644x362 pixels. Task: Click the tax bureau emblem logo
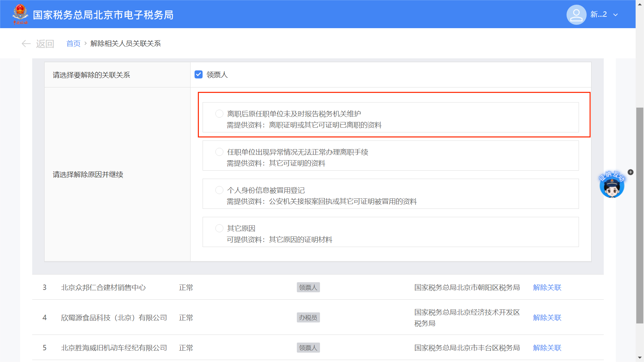(x=20, y=14)
